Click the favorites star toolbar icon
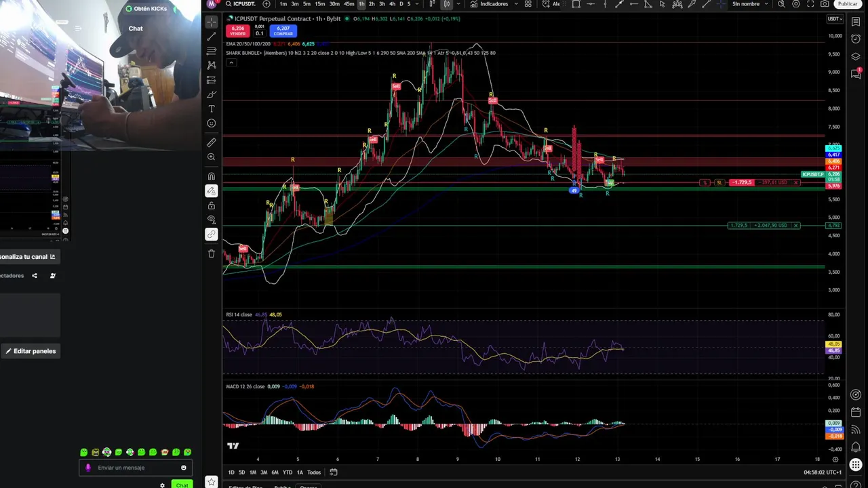Screen dimensions: 868x488 point(212,483)
